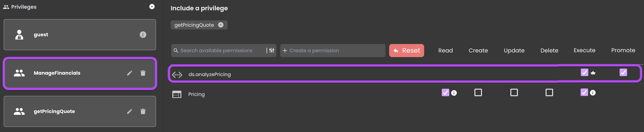Click the Reset button
This screenshot has height=132, width=644.
click(x=407, y=51)
